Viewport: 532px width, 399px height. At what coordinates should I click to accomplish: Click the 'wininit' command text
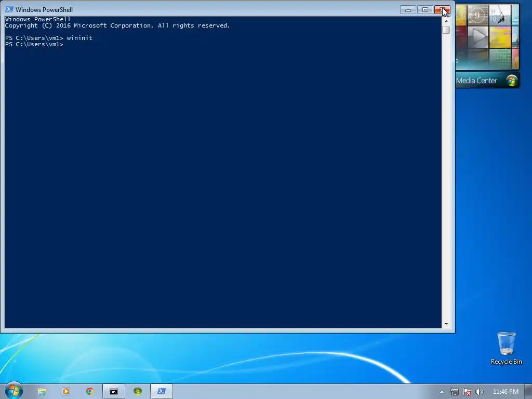(79, 38)
